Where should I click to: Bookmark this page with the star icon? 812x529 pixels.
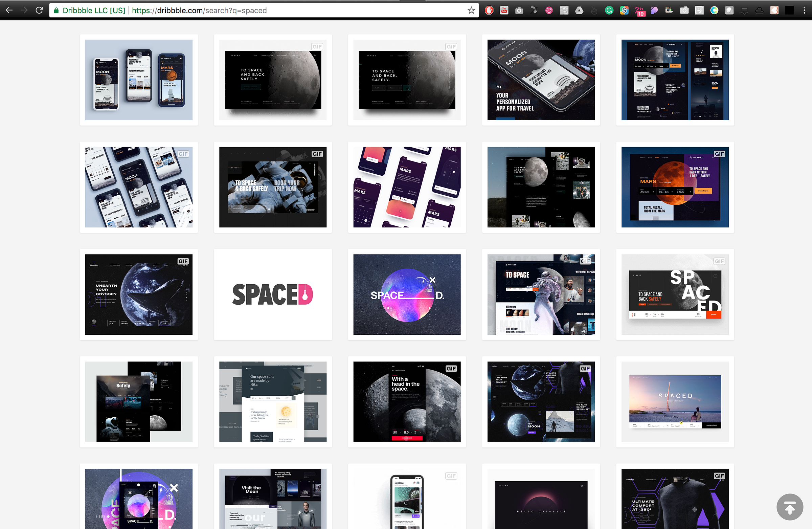tap(471, 10)
